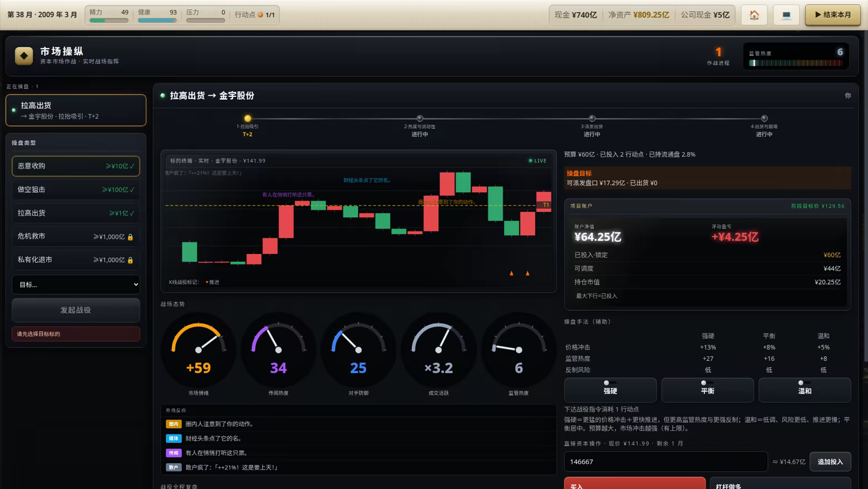Click the 4-出货与崩塌 stage marker
This screenshot has height=489, width=868.
tap(764, 118)
